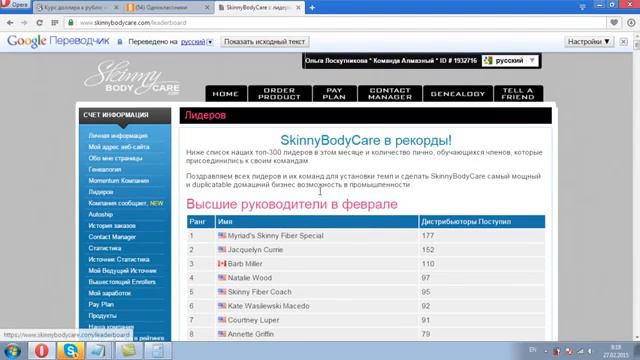Click the browser back arrow

pos(10,23)
